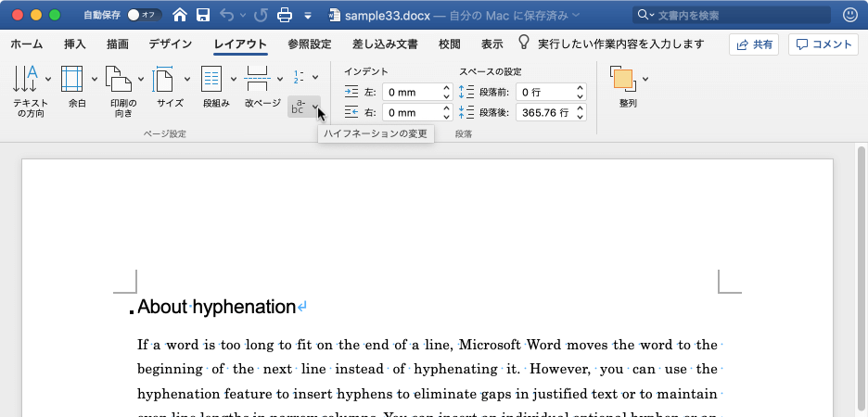
Task: Click the 実行したい作業内容を入力します box
Action: click(620, 44)
